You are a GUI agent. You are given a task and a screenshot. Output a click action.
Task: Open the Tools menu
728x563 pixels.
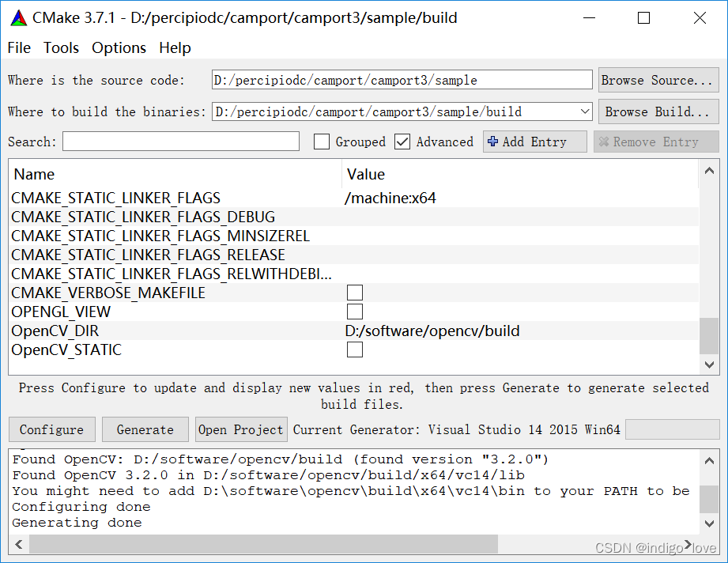(62, 48)
